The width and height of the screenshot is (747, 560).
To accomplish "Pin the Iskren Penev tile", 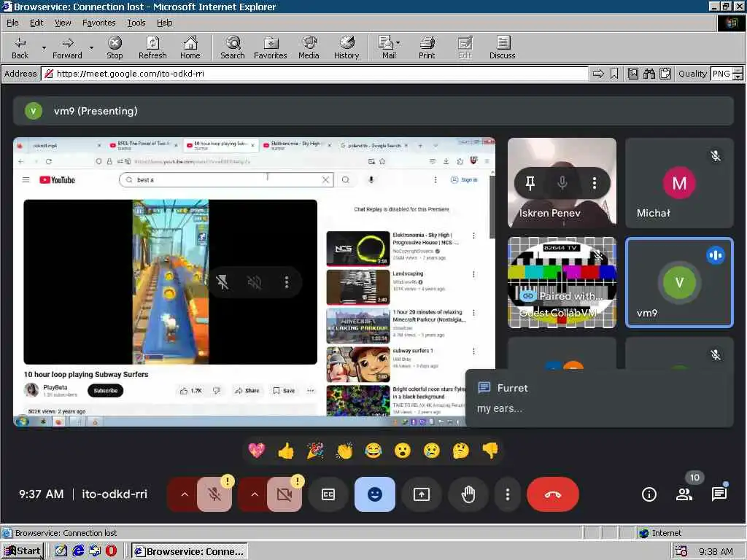I will 530,183.
